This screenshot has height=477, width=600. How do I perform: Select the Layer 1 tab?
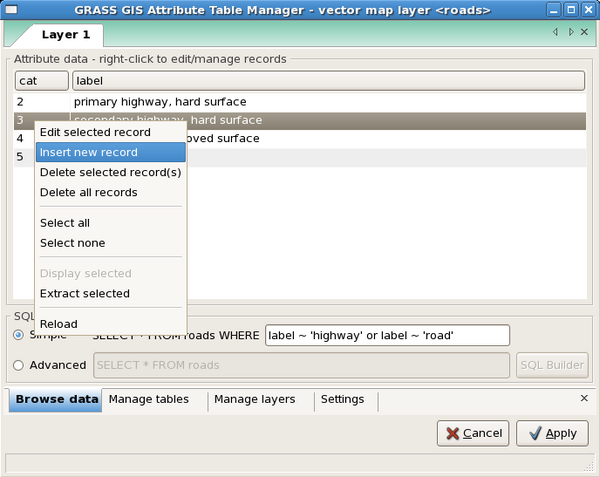tap(65, 34)
